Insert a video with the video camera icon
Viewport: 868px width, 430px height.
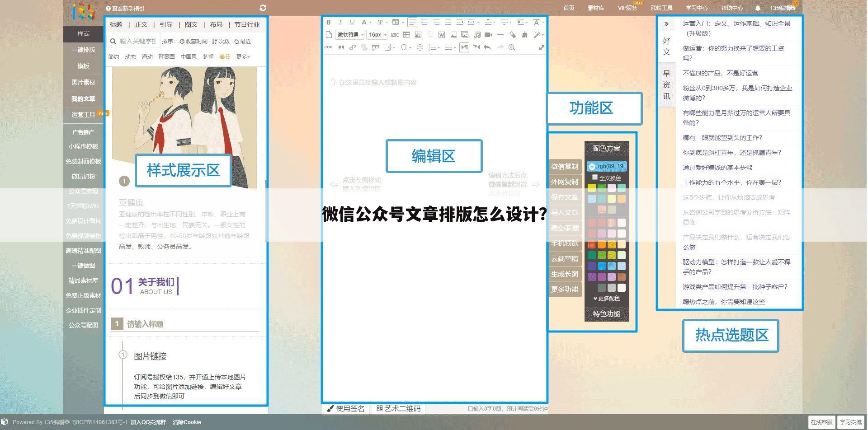(488, 35)
